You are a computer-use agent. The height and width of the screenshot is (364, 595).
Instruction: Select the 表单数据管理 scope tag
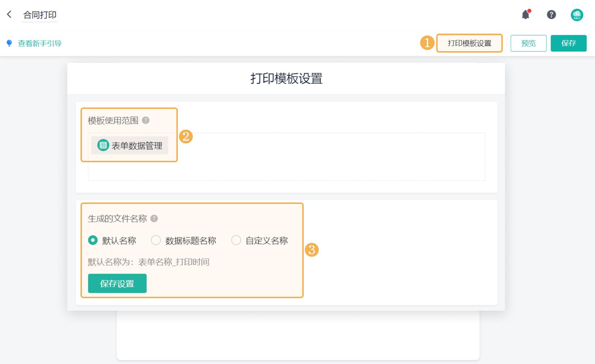(130, 145)
